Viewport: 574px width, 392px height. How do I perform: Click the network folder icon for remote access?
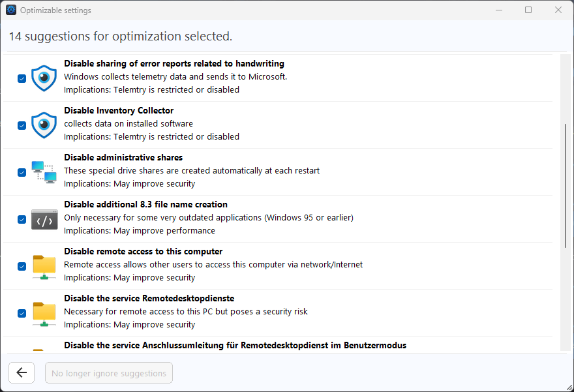coord(44,266)
